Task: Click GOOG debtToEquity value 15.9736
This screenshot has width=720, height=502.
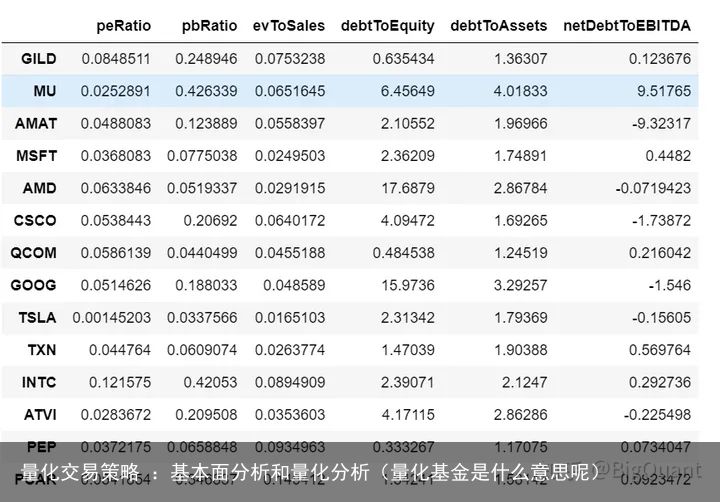Action: (408, 285)
